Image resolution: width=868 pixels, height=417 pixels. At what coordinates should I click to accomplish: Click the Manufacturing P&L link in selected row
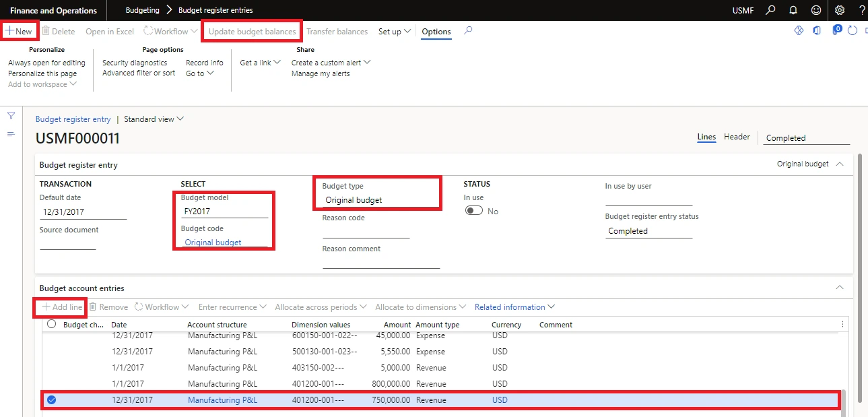tap(222, 400)
